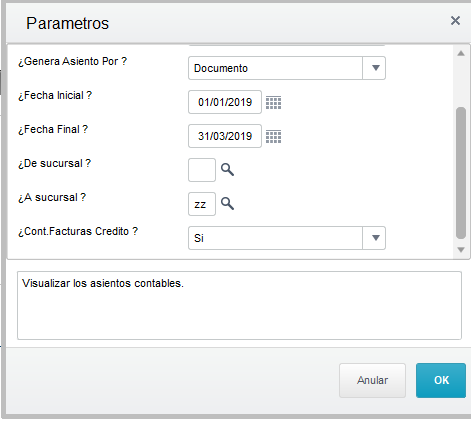Expand the Genera Asiento Por dropdown arrow

click(x=376, y=68)
